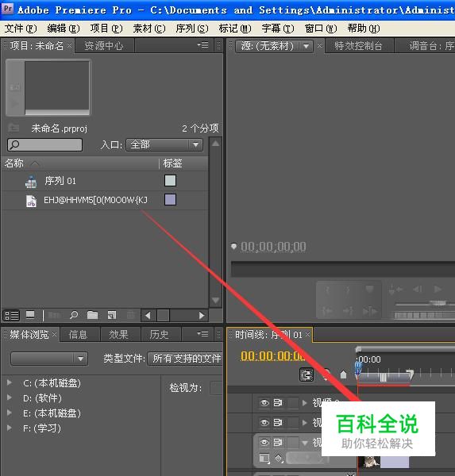Click the purple label swatch for EHJ@HHVM5 clip

(170, 200)
